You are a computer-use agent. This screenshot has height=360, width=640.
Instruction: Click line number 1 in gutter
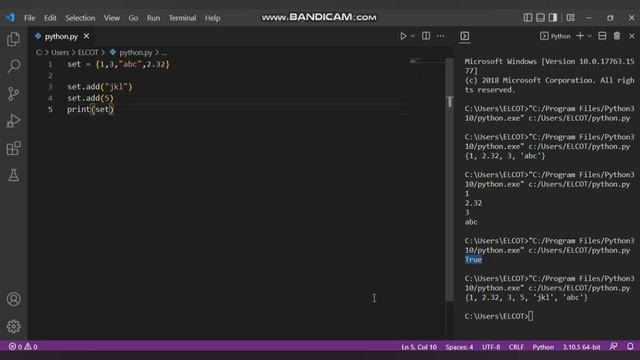(x=50, y=64)
